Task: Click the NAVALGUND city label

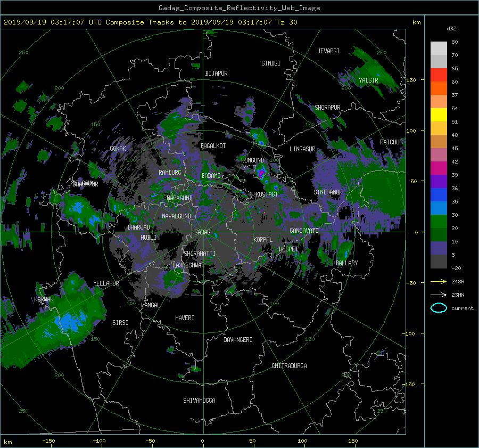Action: 176,216
